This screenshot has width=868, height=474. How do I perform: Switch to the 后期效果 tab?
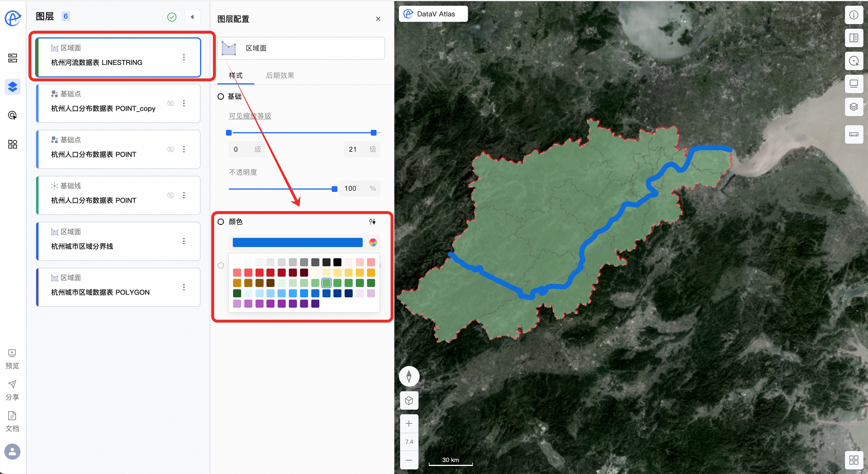click(x=280, y=76)
